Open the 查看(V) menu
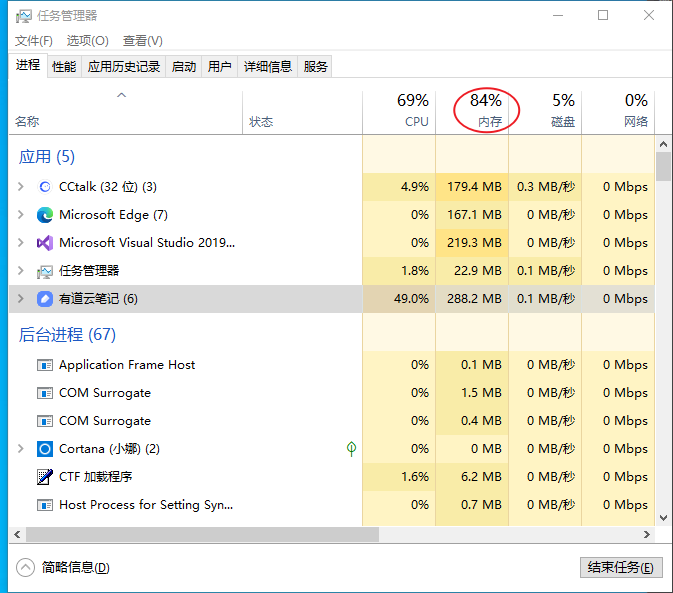Screen dimensions: 673x593 [142, 41]
